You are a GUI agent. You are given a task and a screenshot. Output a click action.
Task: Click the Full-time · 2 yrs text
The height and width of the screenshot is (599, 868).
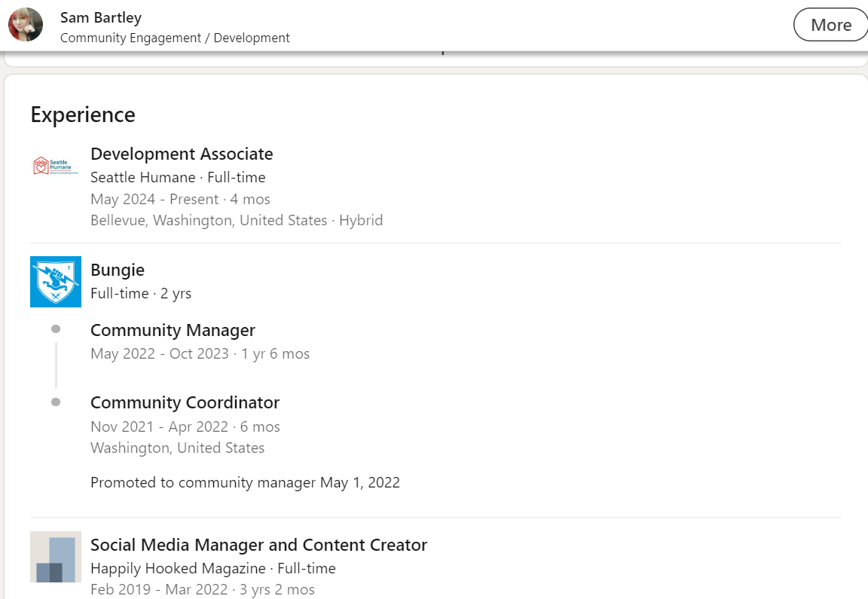tap(141, 293)
